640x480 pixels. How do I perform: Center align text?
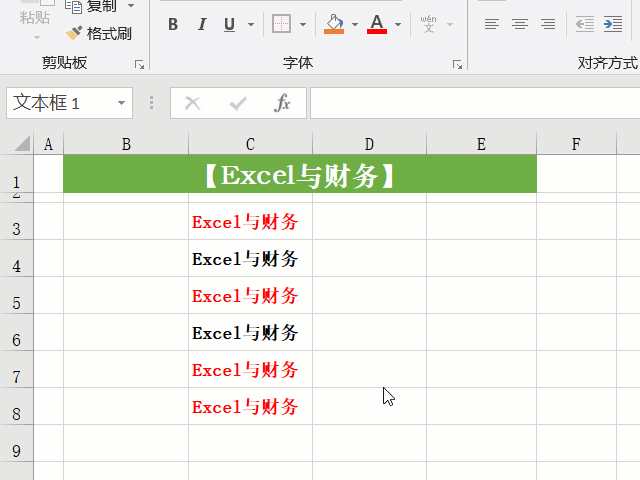[520, 24]
